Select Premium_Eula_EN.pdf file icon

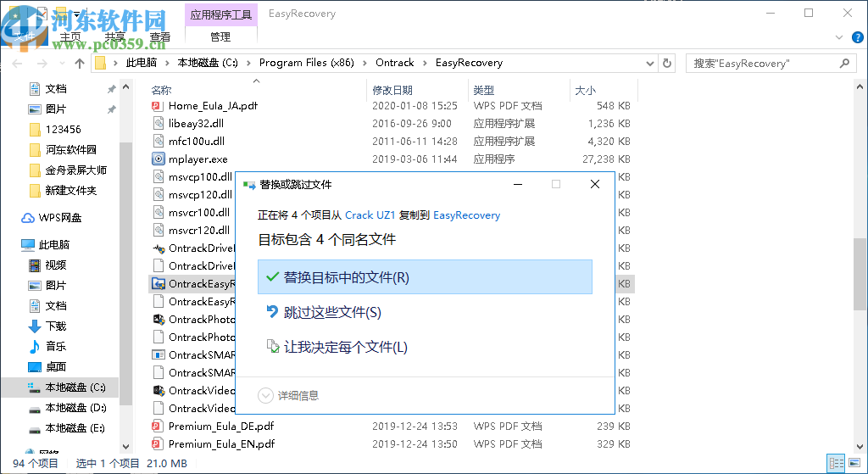pos(158,443)
